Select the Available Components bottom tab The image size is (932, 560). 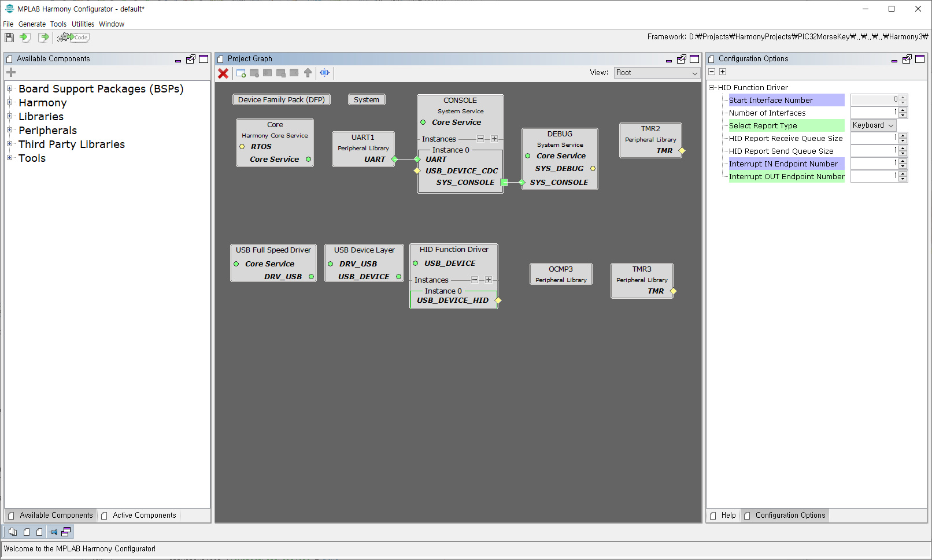(51, 516)
